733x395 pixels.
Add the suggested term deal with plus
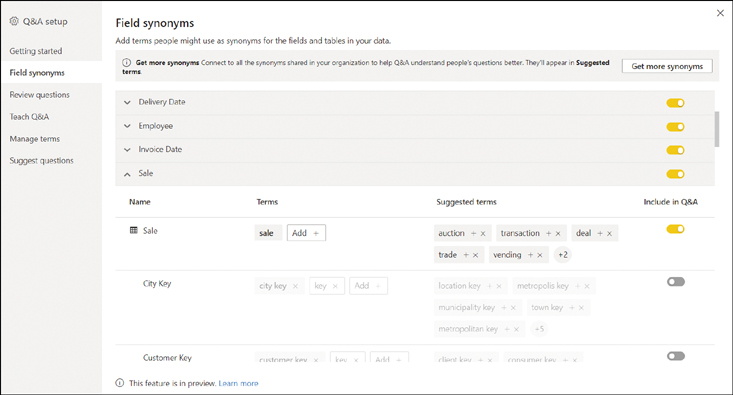click(x=600, y=233)
